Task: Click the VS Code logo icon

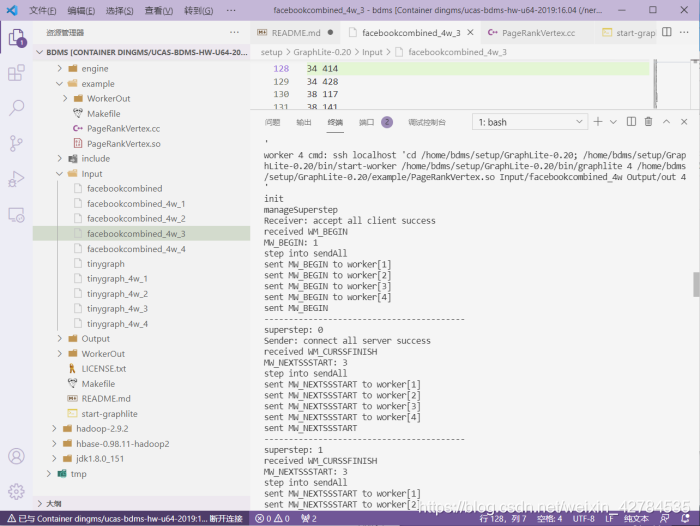Action: [12, 10]
